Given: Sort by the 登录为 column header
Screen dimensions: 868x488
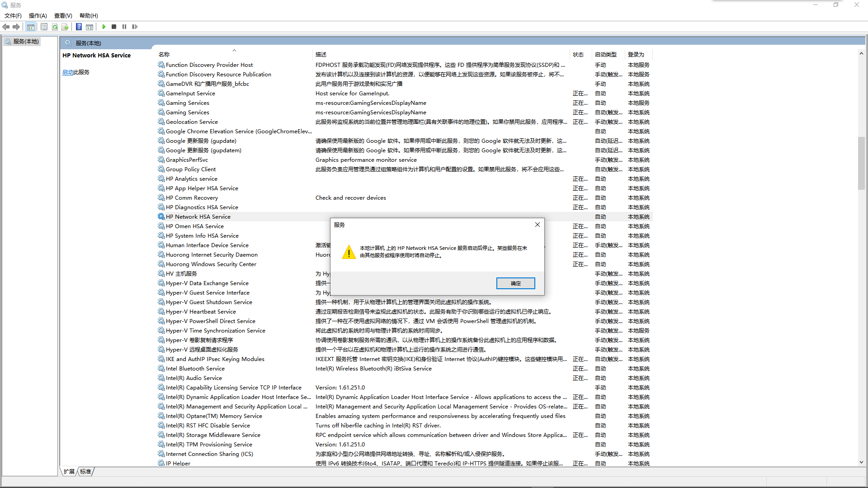Looking at the screenshot, I should [x=639, y=54].
